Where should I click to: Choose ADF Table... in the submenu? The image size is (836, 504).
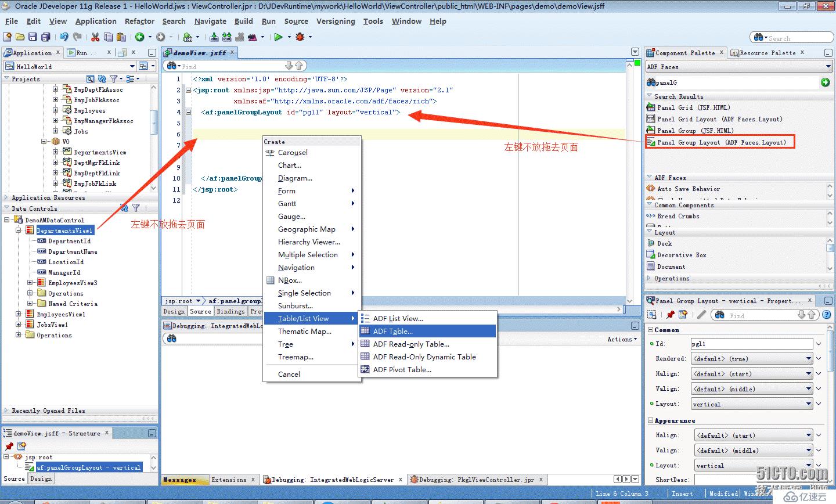tap(428, 331)
